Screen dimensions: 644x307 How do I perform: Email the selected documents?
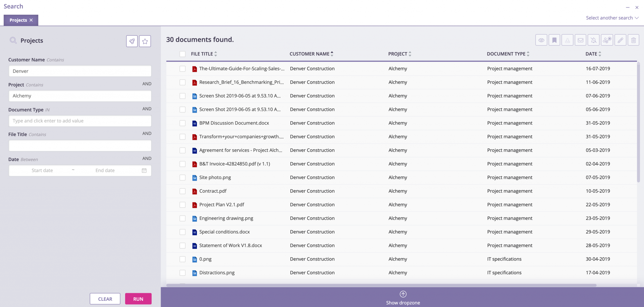click(581, 40)
